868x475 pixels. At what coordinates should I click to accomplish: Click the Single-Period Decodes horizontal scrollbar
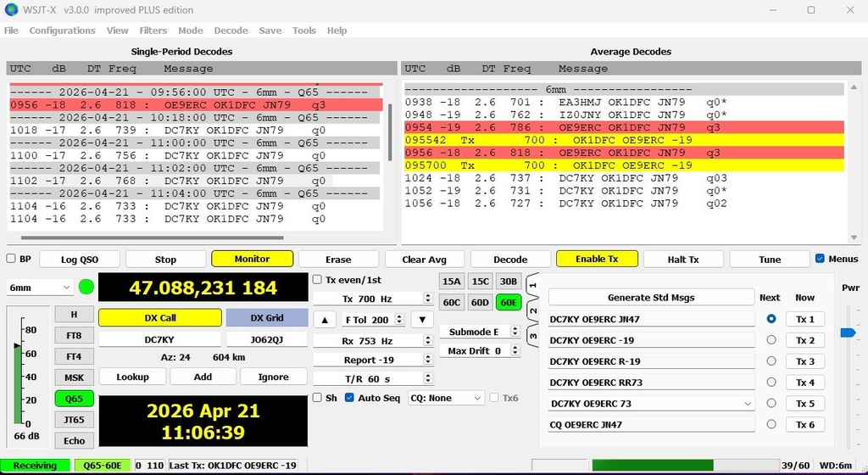coord(153,238)
